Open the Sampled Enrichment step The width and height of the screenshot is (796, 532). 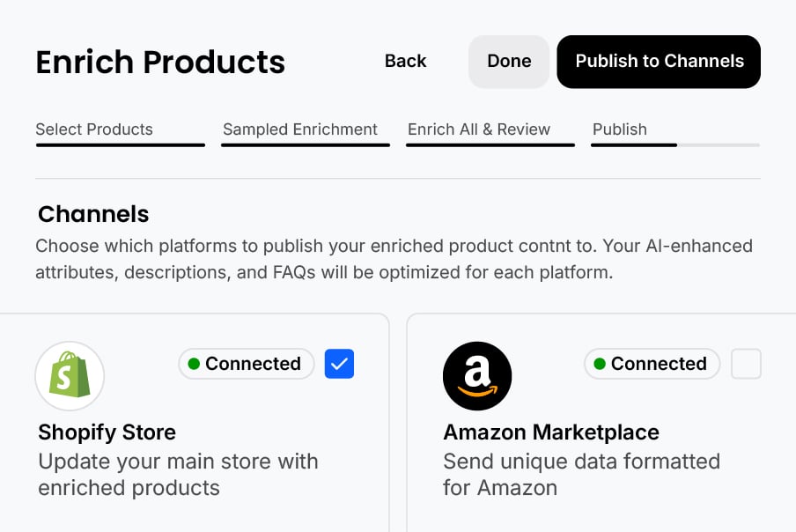tap(300, 129)
